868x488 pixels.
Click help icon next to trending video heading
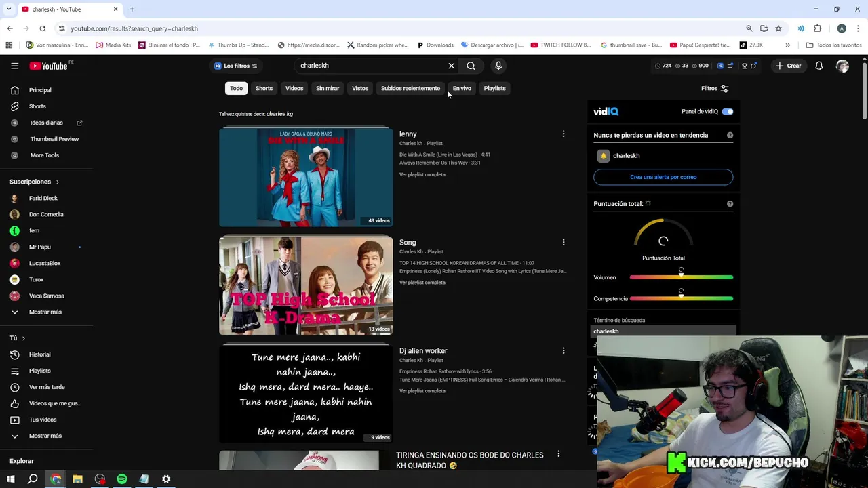point(730,135)
